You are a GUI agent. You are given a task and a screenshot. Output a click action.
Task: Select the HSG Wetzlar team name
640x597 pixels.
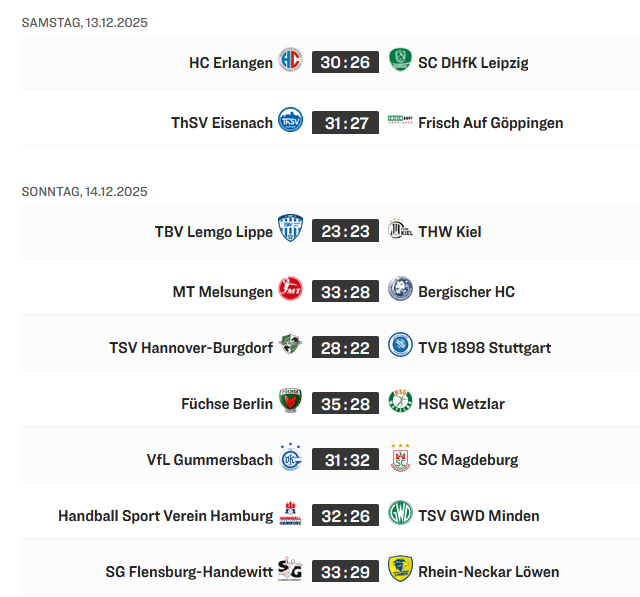click(461, 404)
